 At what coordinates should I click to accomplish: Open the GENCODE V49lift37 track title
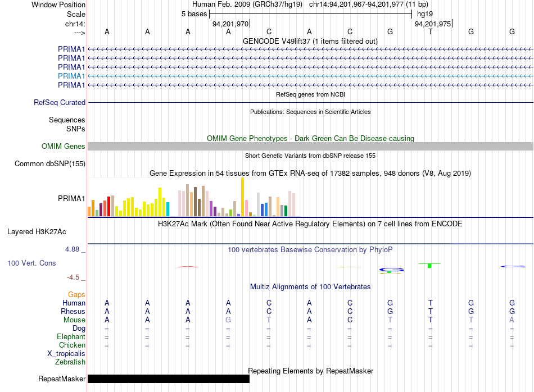point(310,41)
